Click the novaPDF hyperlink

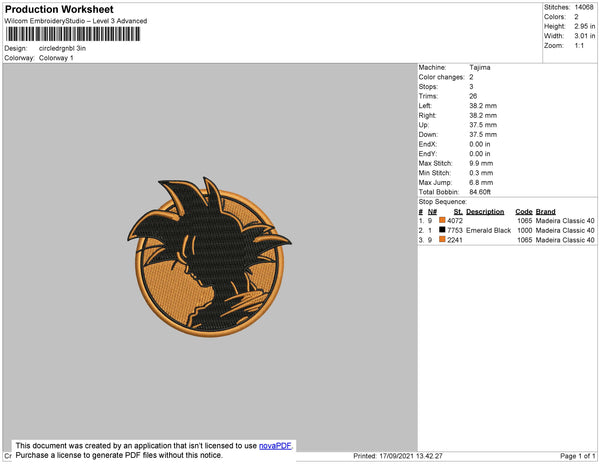[x=275, y=446]
